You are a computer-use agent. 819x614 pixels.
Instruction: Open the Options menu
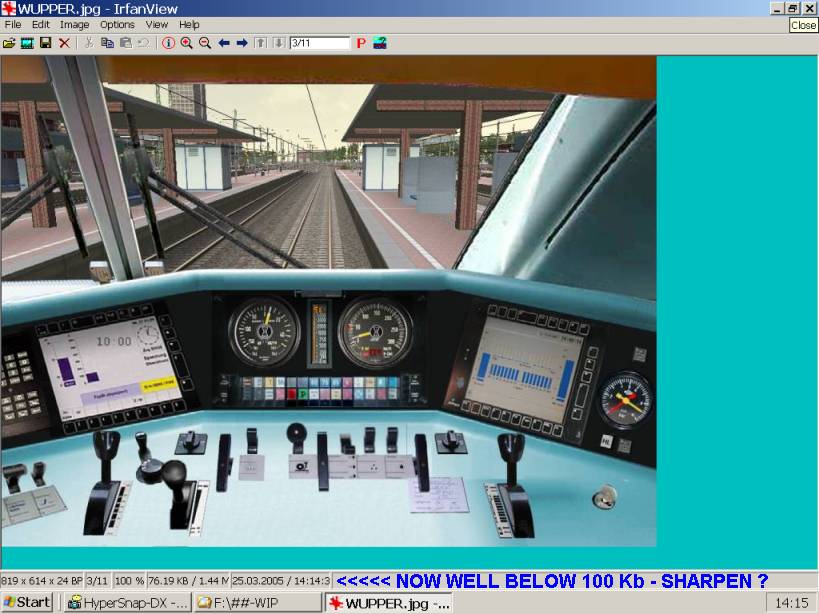pyautogui.click(x=117, y=25)
